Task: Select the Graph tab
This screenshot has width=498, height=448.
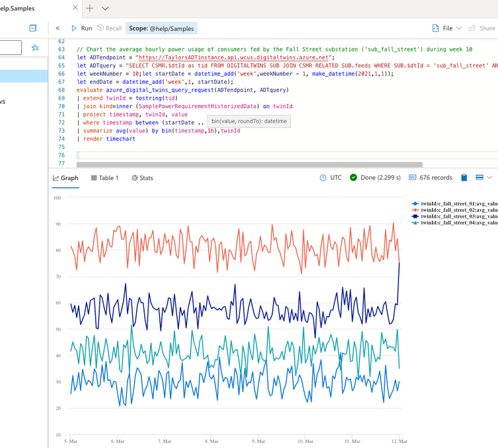Action: 65,178
